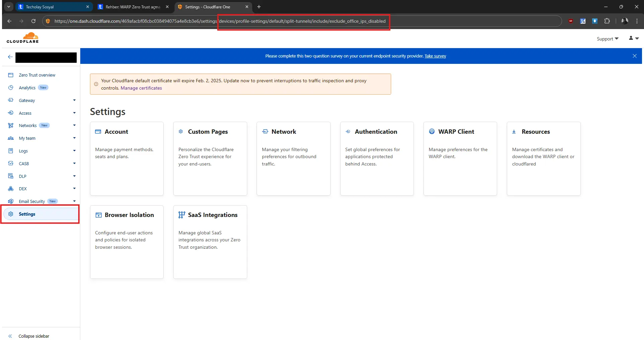Close the Techolay Sosyal tab

pyautogui.click(x=88, y=7)
